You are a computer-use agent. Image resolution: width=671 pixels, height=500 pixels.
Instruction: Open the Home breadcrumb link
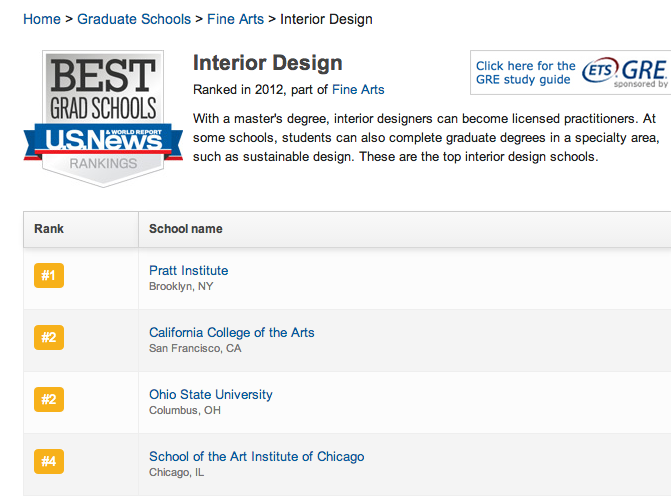coord(42,19)
